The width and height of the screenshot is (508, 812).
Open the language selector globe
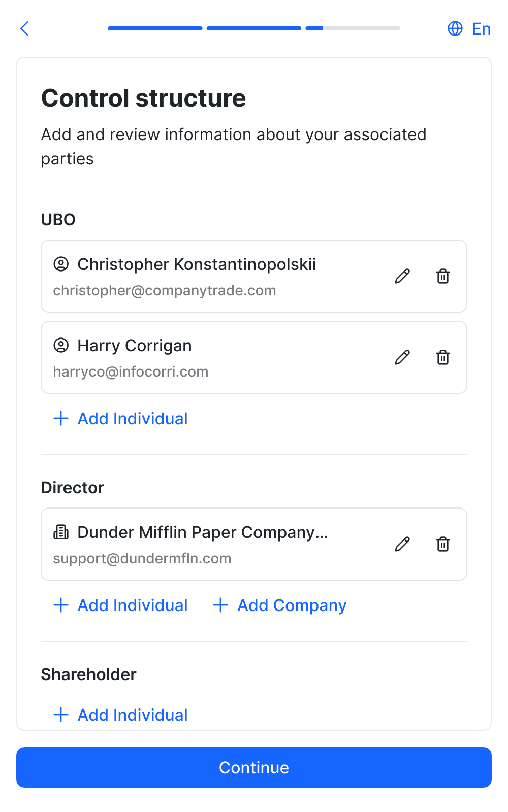[455, 28]
